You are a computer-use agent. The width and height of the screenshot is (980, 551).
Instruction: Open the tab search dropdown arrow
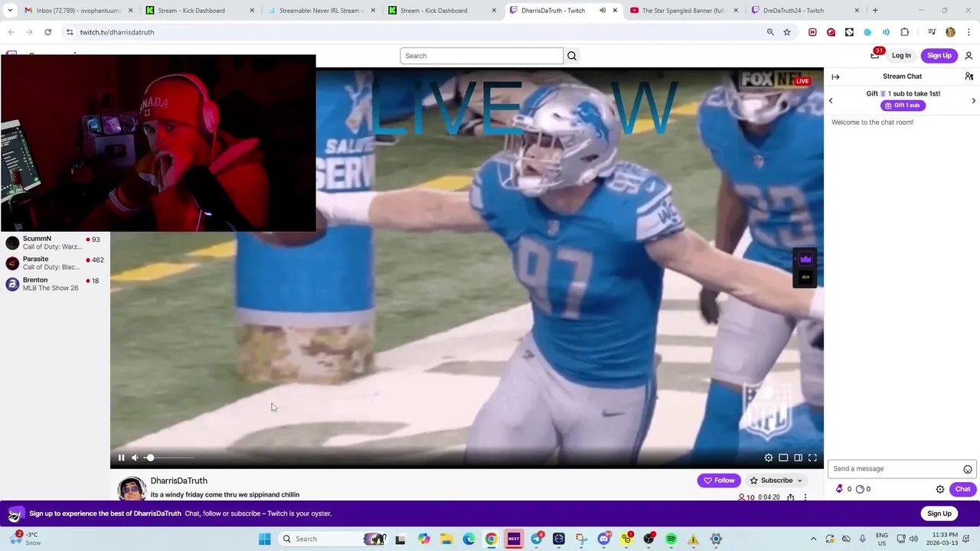click(10, 11)
